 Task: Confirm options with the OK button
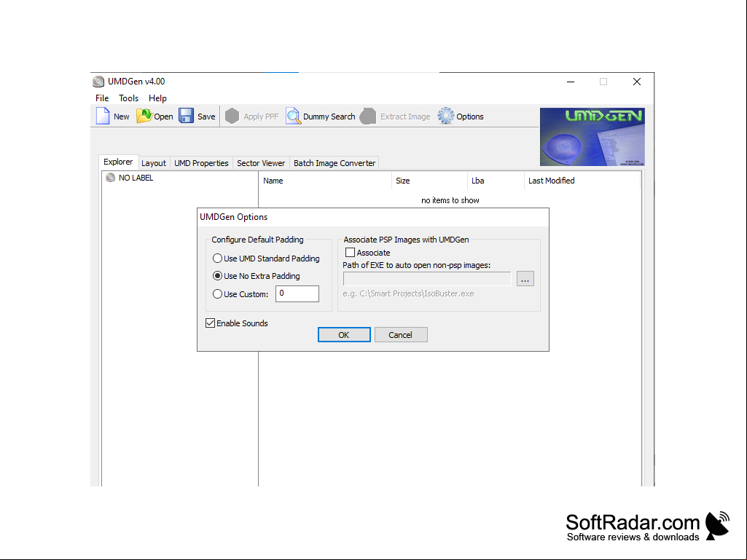point(344,335)
